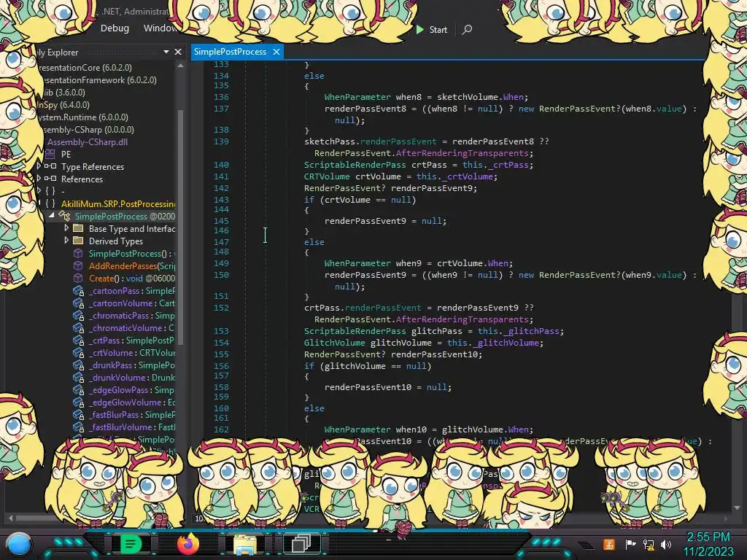Open the search magnifier in toolbar
The height and width of the screenshot is (560, 747).
467,29
